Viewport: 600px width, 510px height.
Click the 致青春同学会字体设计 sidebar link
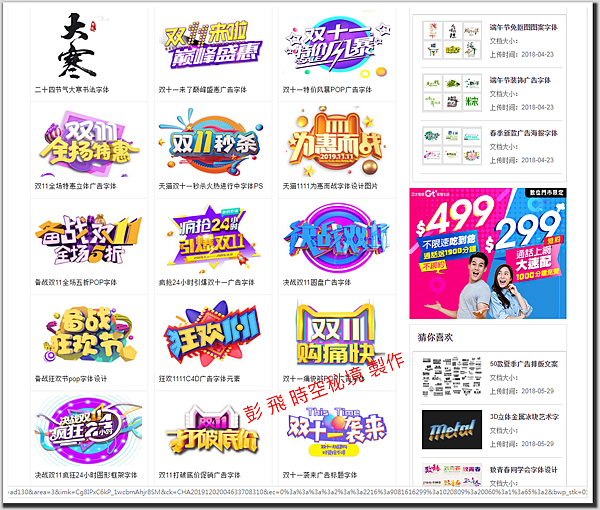524,470
